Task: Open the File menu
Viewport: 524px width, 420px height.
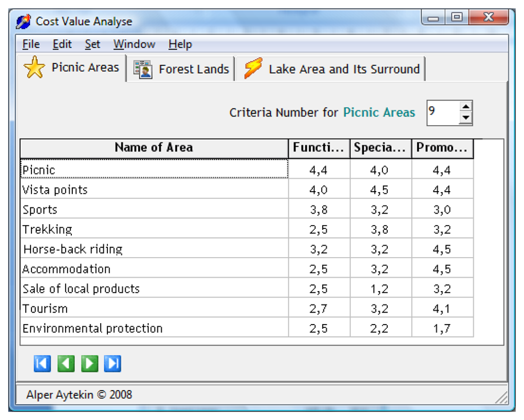Action: click(x=31, y=45)
